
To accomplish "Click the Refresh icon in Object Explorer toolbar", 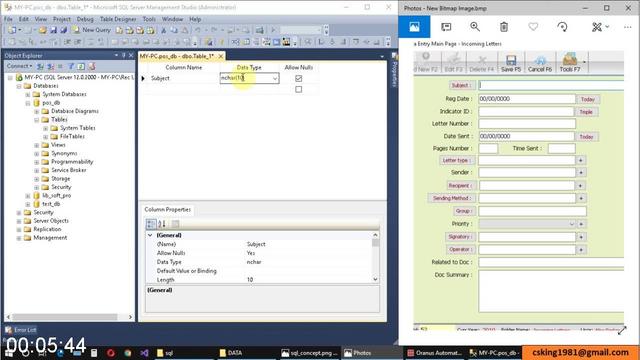I will (x=81, y=66).
